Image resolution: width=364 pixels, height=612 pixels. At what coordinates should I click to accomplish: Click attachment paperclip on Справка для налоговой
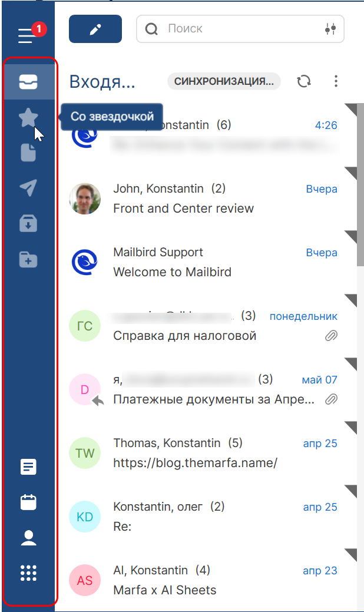pos(331,336)
